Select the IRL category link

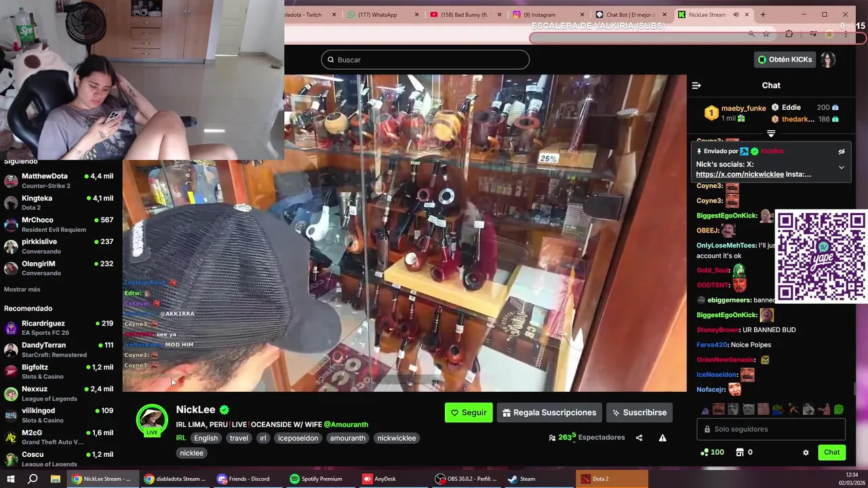(x=181, y=438)
